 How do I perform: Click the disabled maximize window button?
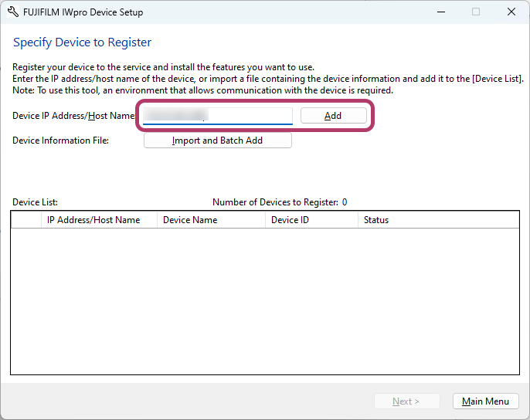[x=476, y=12]
